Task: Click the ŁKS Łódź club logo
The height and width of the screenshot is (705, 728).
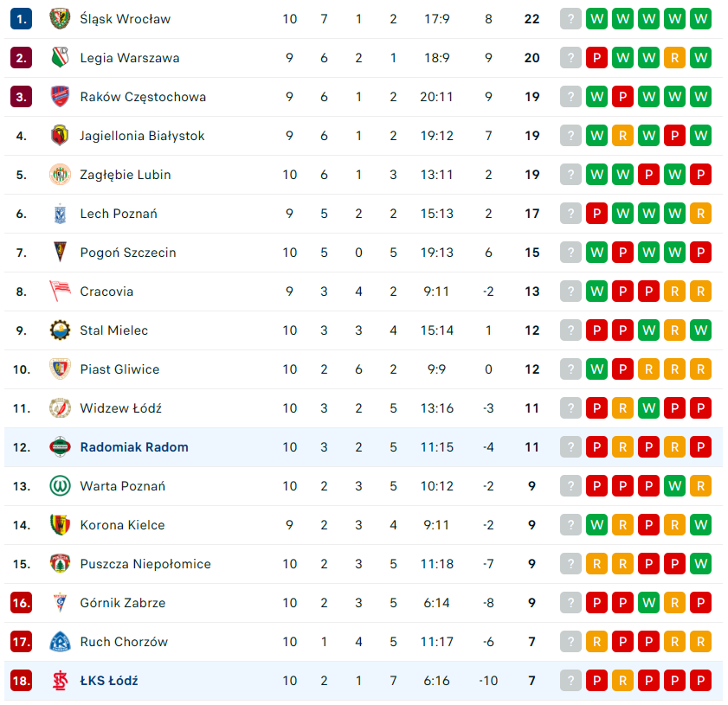Action: (x=60, y=681)
